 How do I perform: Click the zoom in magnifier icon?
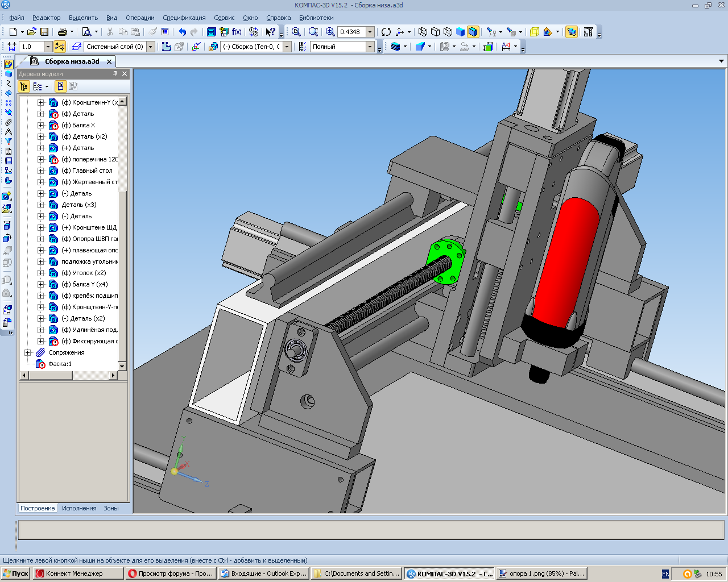[x=330, y=32]
